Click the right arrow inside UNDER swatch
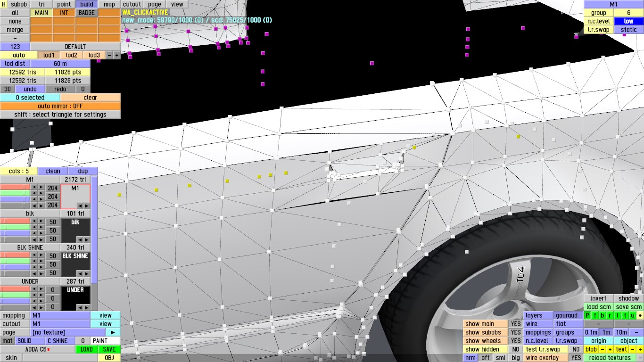Screen dimensions: 644x362 click(x=86, y=307)
